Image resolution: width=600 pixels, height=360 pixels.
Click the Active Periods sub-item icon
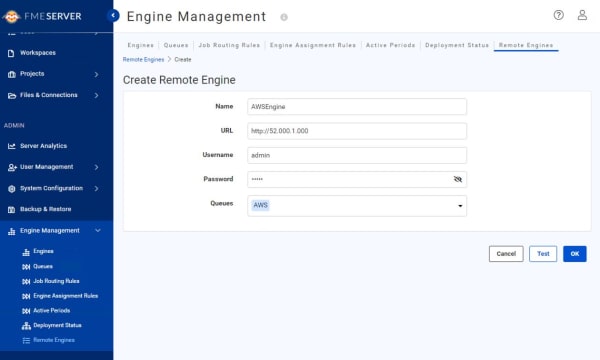pos(26,311)
